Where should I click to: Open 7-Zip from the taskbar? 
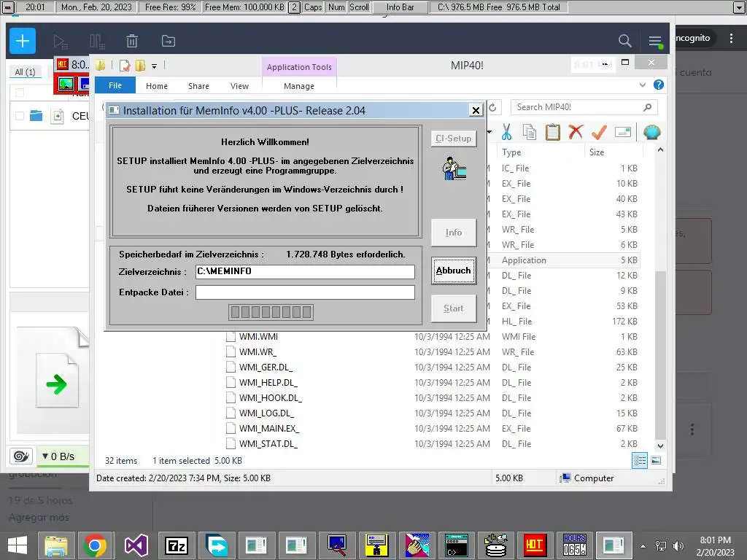[x=177, y=545]
